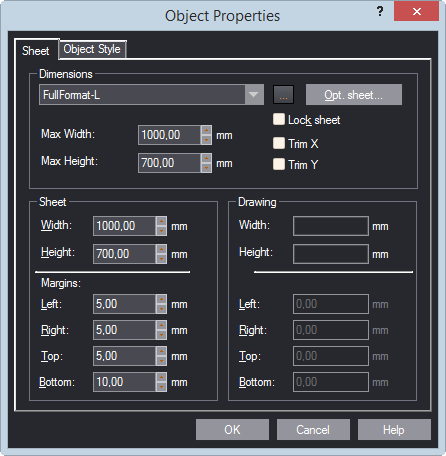Increase Left margin with spinner up arrow
Image resolution: width=446 pixels, height=456 pixels.
tap(161, 299)
